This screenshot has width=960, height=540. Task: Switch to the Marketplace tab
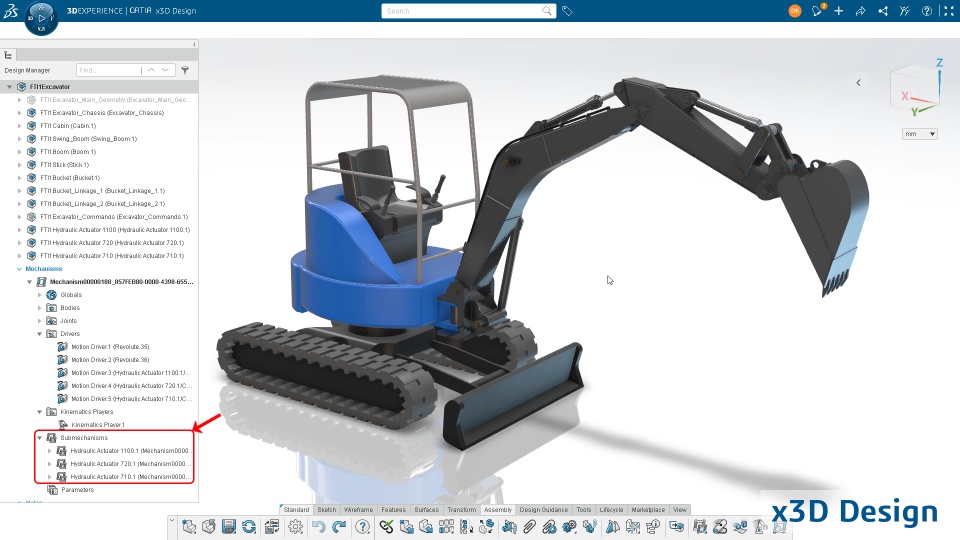coord(648,509)
